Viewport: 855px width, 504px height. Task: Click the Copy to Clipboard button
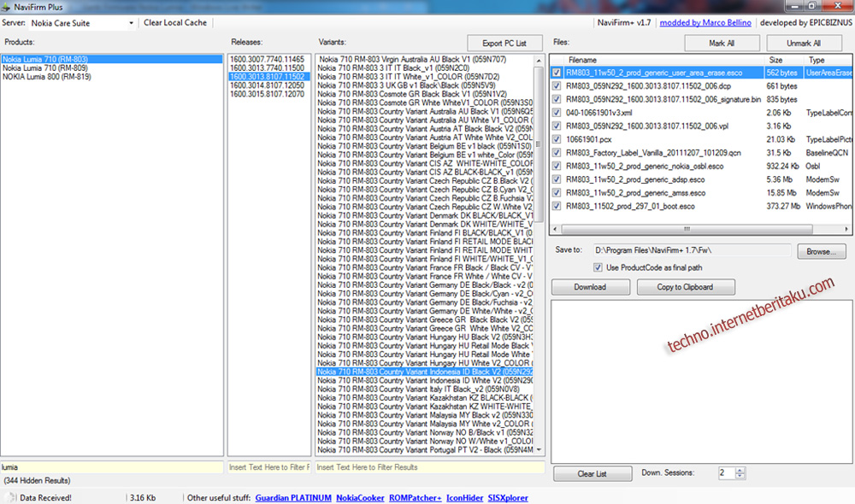tap(686, 287)
